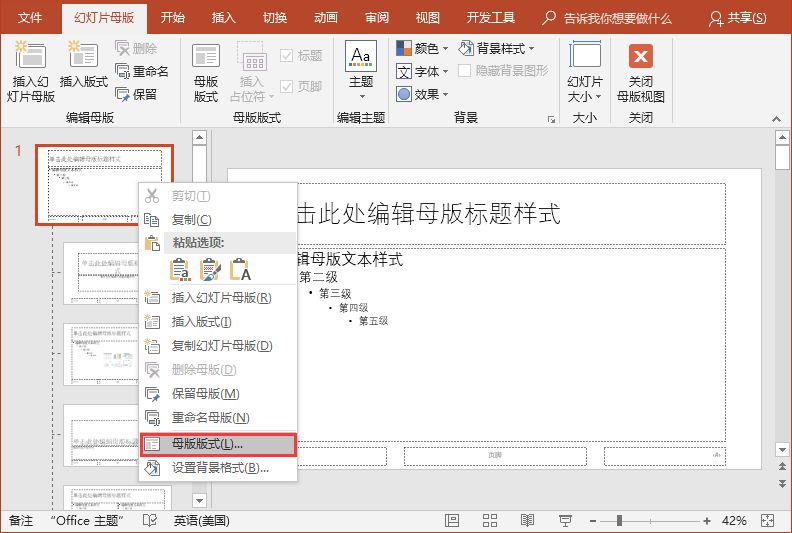The height and width of the screenshot is (533, 792).
Task: Jump to next slide double-arrow button
Action: pos(782,484)
